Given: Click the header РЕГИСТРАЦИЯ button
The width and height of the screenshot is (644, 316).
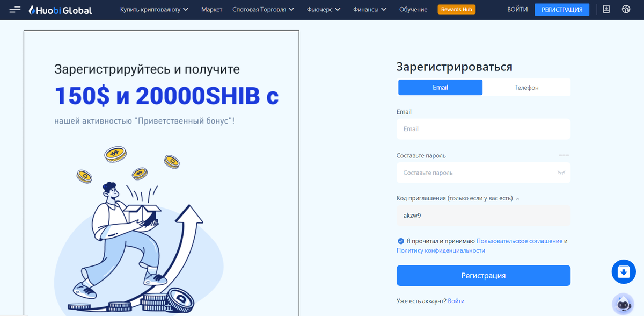Looking at the screenshot, I should (562, 10).
